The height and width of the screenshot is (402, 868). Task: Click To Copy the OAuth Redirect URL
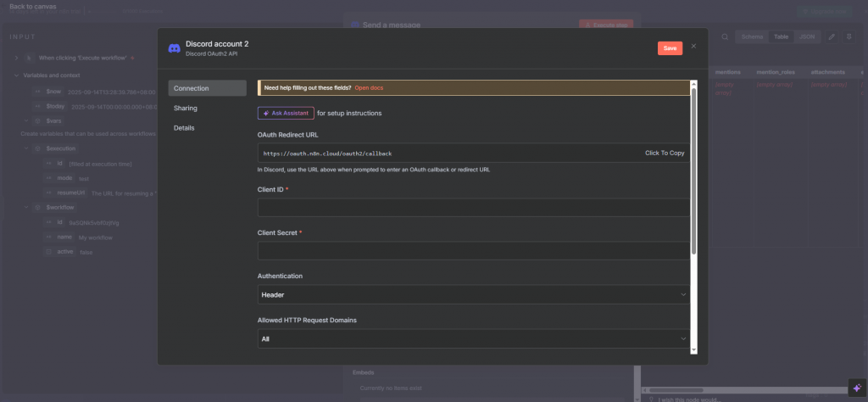click(x=665, y=154)
